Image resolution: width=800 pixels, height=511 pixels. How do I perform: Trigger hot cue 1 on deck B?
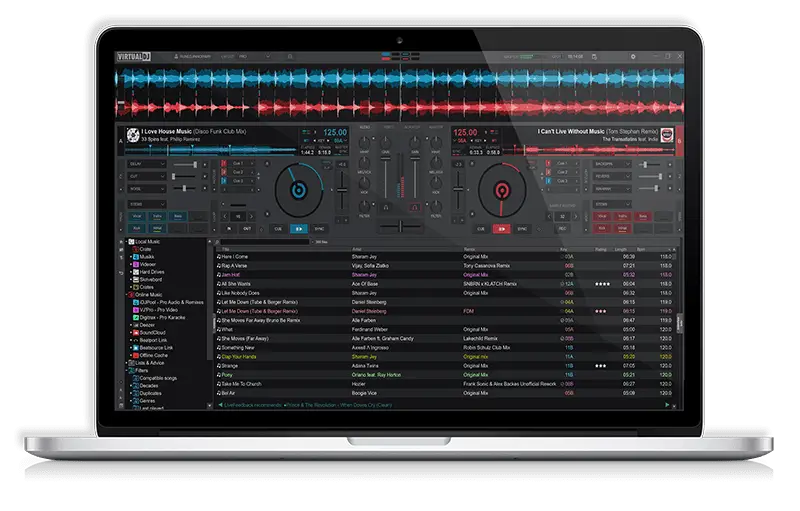coord(561,164)
